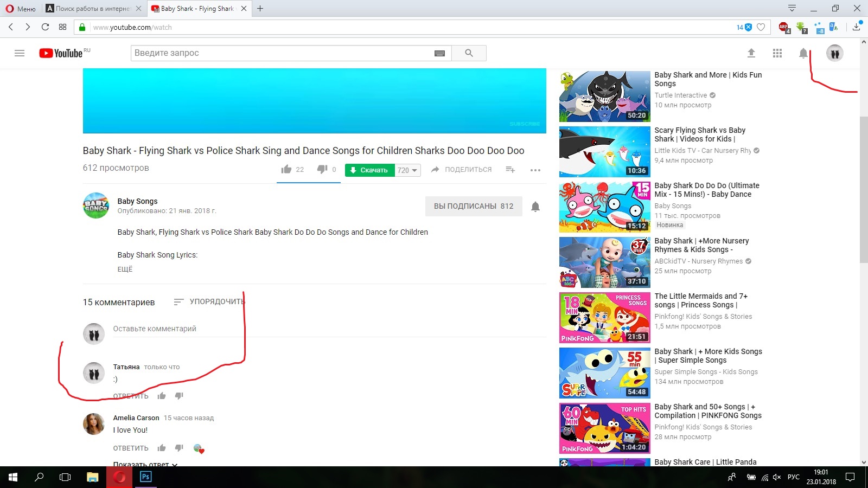Click ПОДЕЛИТЬСЯ share button
The height and width of the screenshot is (488, 868).
(x=461, y=170)
